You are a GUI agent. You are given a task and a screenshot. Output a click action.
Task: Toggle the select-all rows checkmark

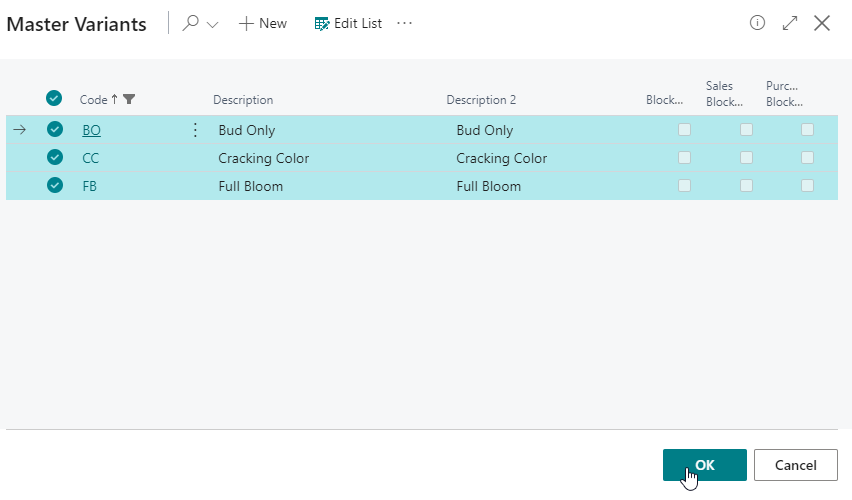(x=54, y=98)
